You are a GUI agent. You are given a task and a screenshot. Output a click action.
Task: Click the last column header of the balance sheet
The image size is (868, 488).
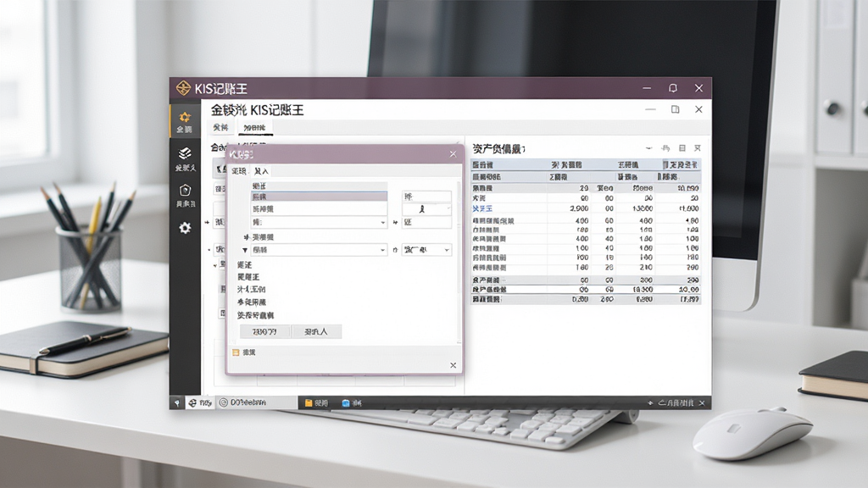681,165
